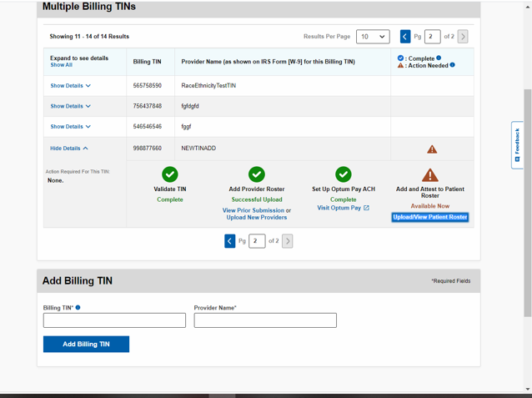This screenshot has width=532, height=398.
Task: Click Upload/View Patient Roster button
Action: pos(429,217)
